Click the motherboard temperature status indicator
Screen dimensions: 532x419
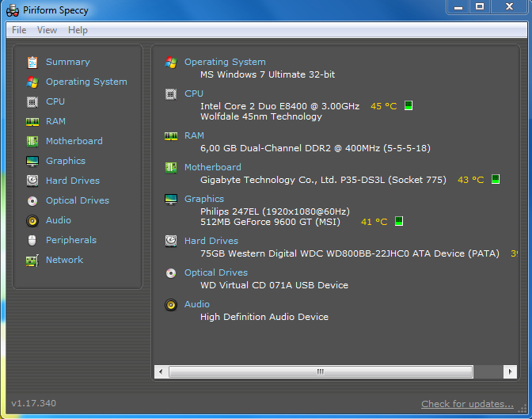[495, 180]
